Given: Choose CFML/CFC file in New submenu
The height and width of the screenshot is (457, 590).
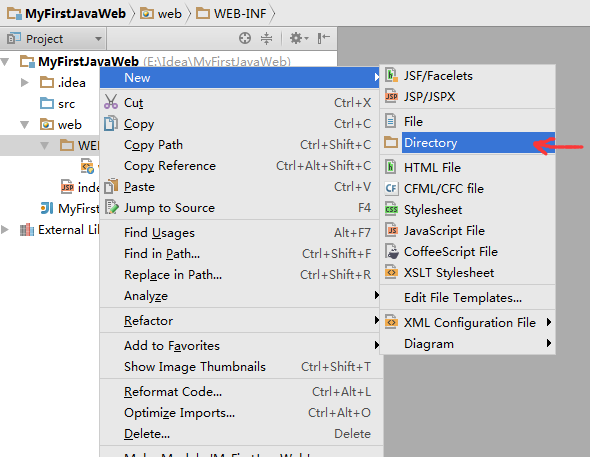Looking at the screenshot, I should (x=467, y=188).
